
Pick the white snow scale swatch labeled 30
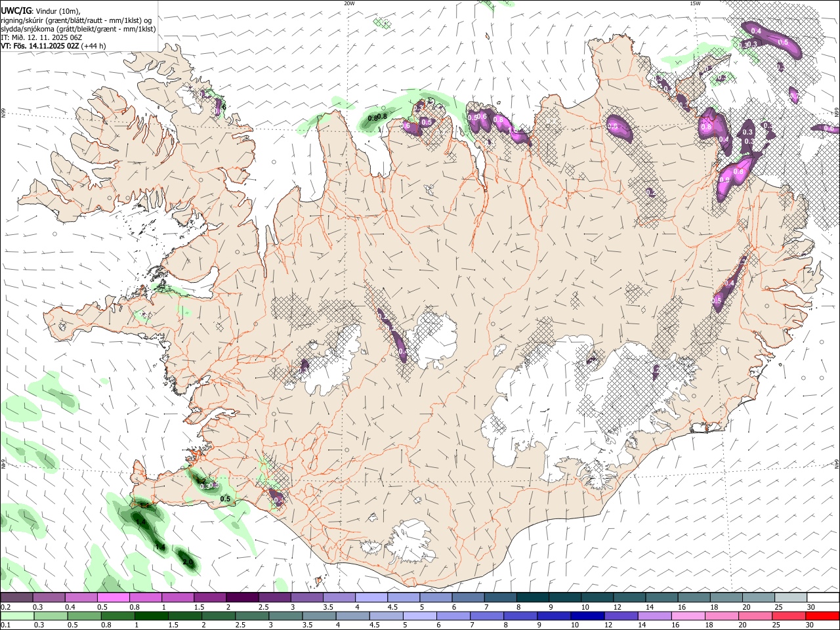click(823, 597)
